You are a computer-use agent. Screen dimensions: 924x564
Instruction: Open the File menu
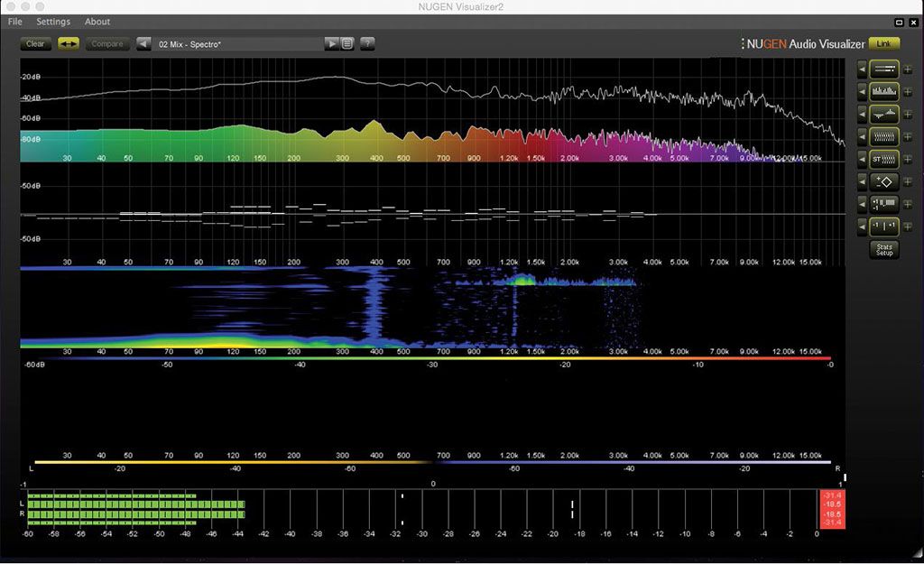pos(14,22)
